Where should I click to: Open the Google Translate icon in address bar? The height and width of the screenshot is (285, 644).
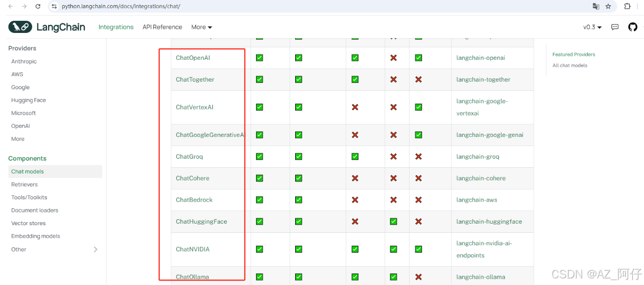(x=596, y=6)
